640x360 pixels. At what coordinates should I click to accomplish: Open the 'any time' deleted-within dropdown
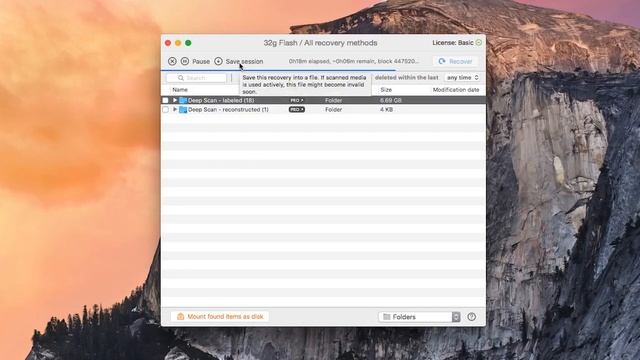[462, 78]
